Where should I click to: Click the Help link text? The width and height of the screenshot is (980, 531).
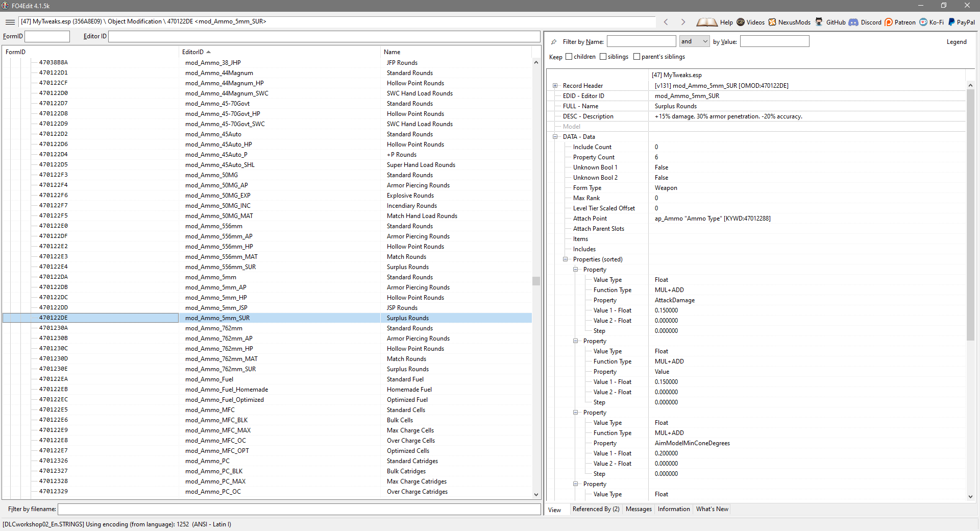click(x=726, y=22)
